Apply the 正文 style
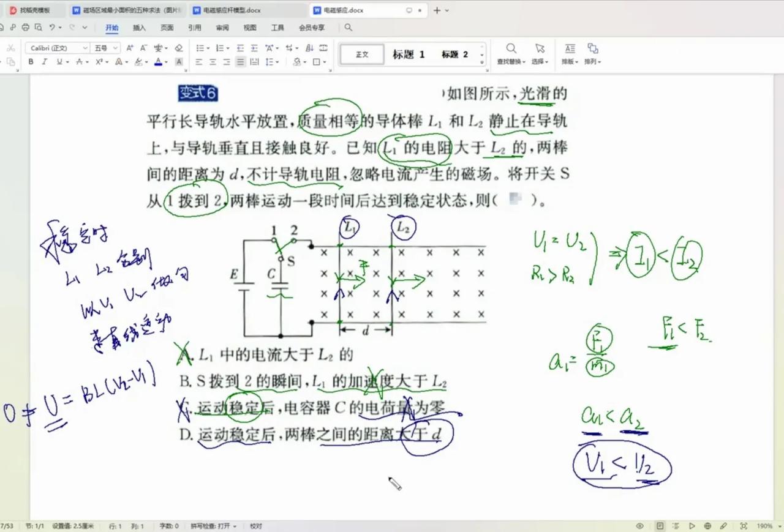Viewport: 784px width, 532px height. pyautogui.click(x=362, y=54)
